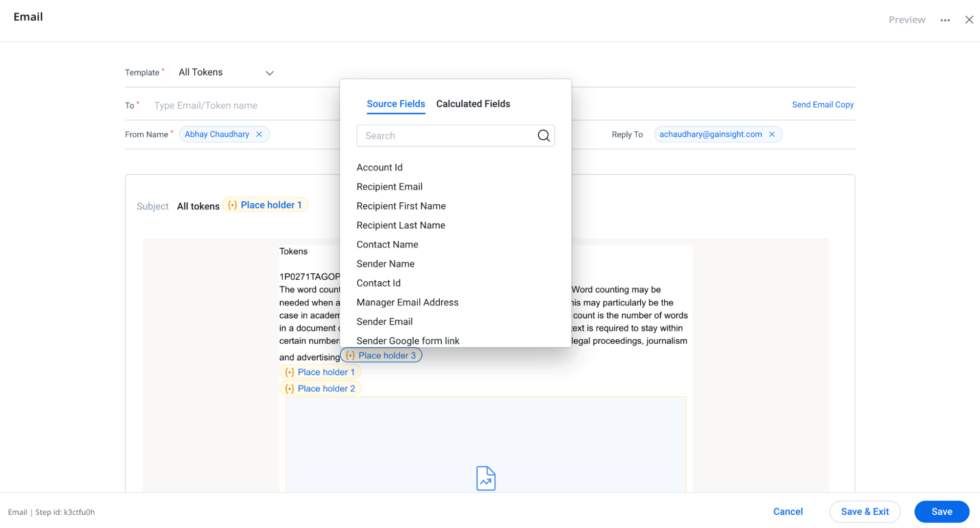Remove Abhay Chaudhary from From Name
Screen dimensions: 980x528
[x=259, y=134]
